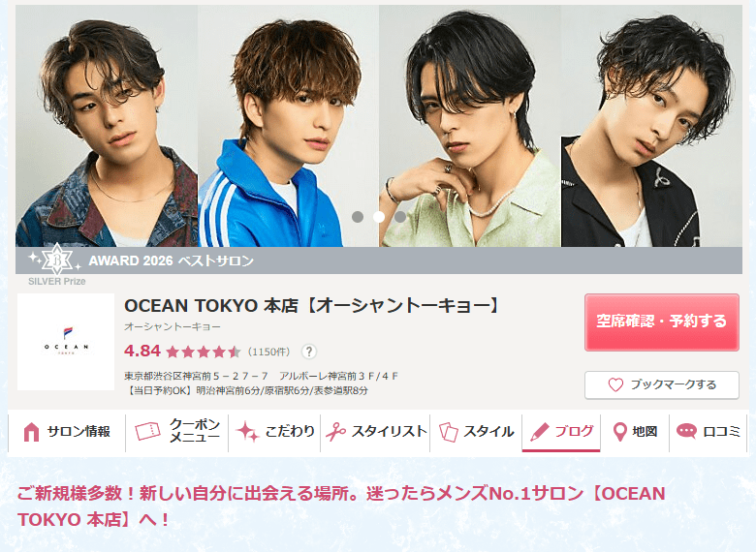The width and height of the screenshot is (756, 552).
Task: Select the third carousel dot
Action: pos(400,217)
